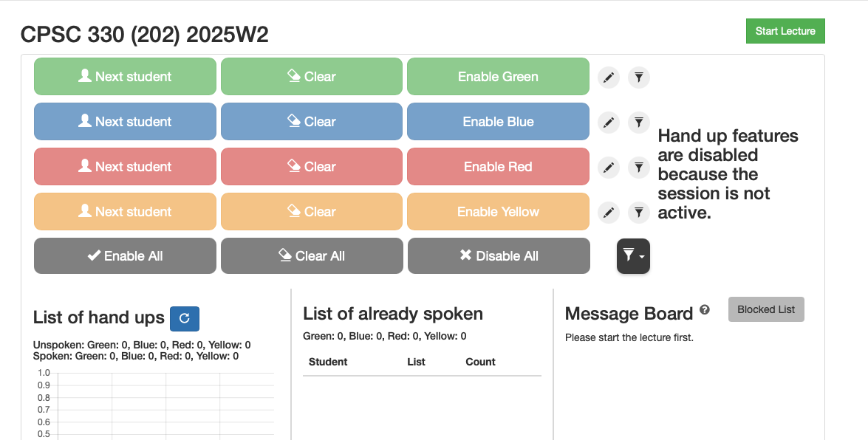868x440 pixels.
Task: Click the filter icon in Green row
Action: pyautogui.click(x=639, y=78)
